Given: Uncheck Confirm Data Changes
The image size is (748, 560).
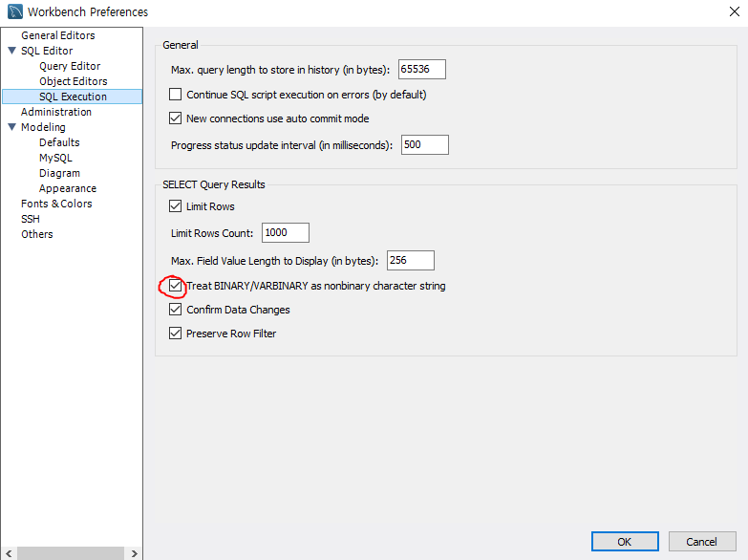Looking at the screenshot, I should click(x=175, y=310).
